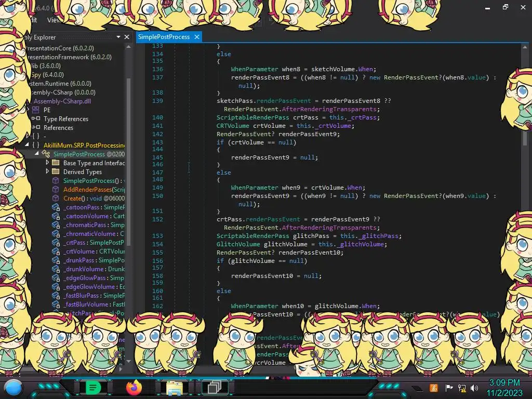
Task: Click the Type References node icon
Action: coord(36,118)
